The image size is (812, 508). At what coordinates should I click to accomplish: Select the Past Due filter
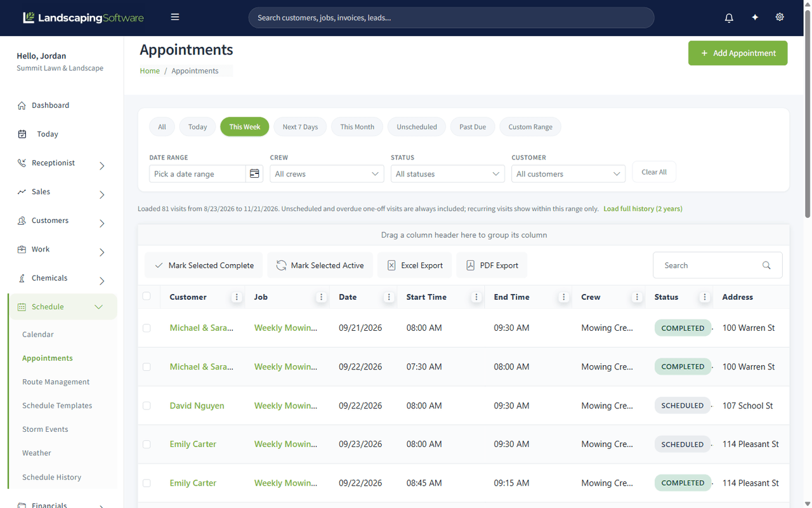[473, 127]
